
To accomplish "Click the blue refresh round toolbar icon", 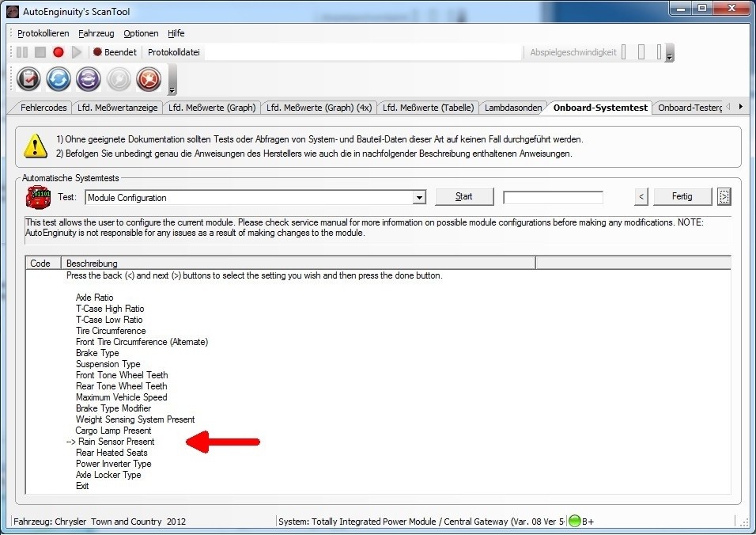I will tap(59, 78).
